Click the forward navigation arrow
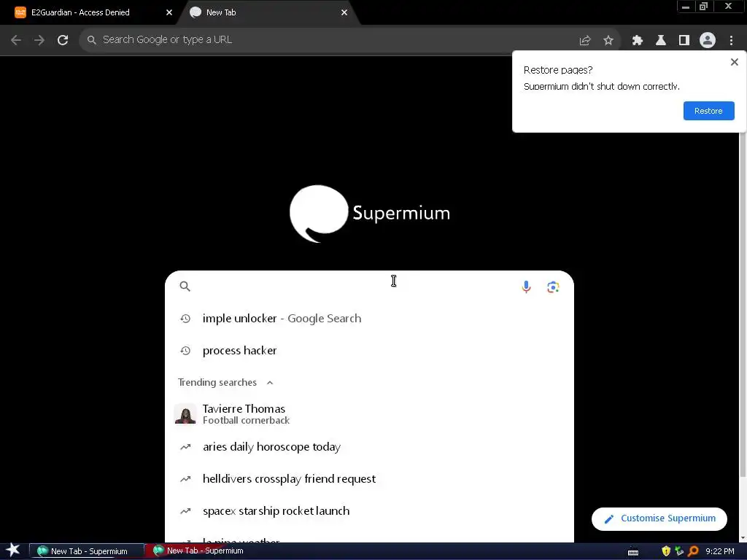Image resolution: width=747 pixels, height=560 pixels. click(x=39, y=40)
